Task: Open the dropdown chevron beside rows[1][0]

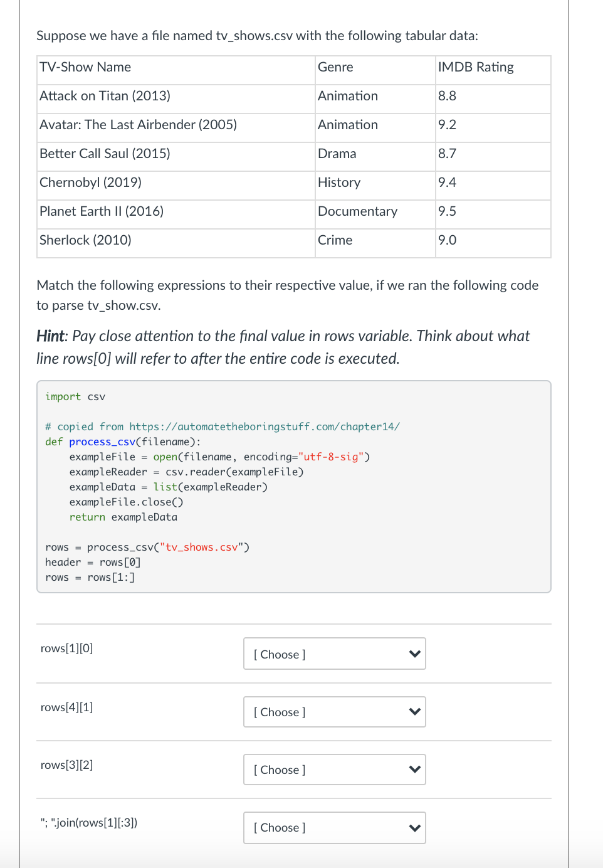Action: click(414, 654)
